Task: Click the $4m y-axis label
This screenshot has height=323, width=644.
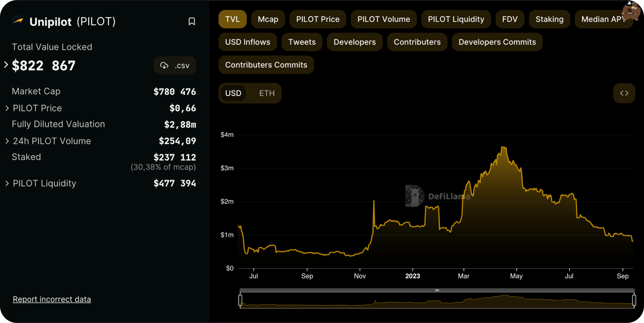Action: [227, 135]
